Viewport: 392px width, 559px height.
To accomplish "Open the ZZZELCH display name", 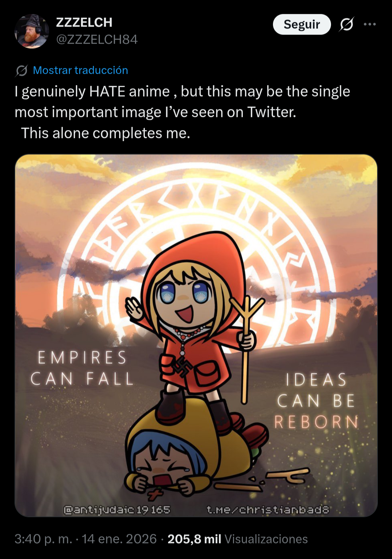I will (x=84, y=23).
